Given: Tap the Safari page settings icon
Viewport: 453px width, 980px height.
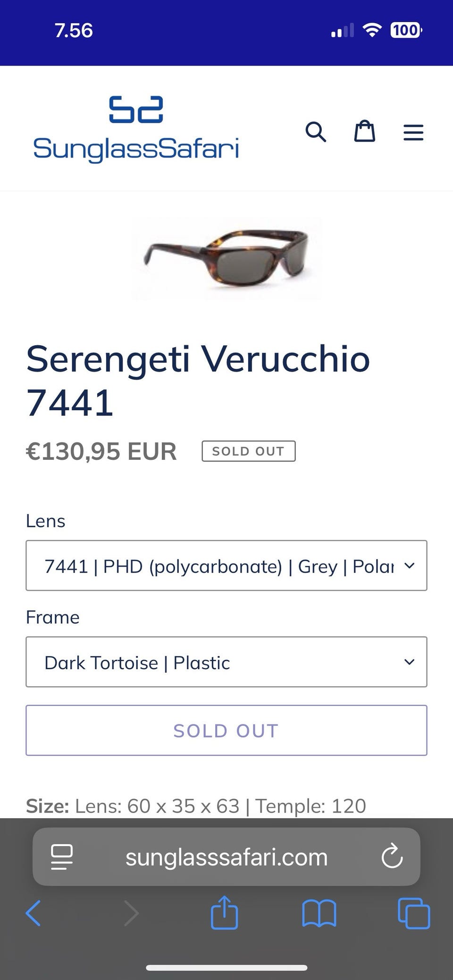Looking at the screenshot, I should pyautogui.click(x=62, y=857).
